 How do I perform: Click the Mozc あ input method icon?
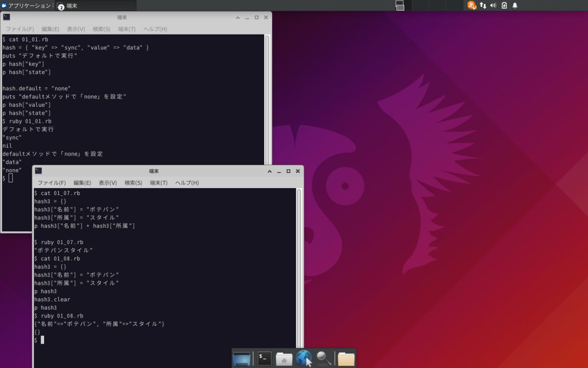471,6
